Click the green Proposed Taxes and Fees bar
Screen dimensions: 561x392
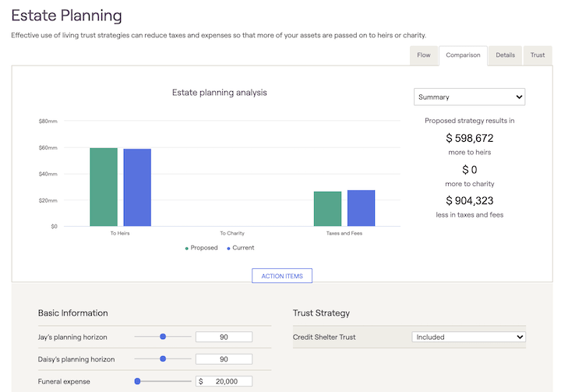327,209
